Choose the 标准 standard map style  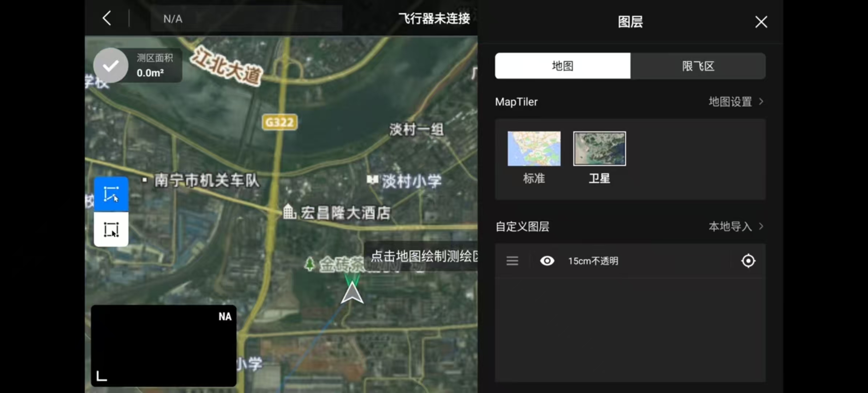534,148
